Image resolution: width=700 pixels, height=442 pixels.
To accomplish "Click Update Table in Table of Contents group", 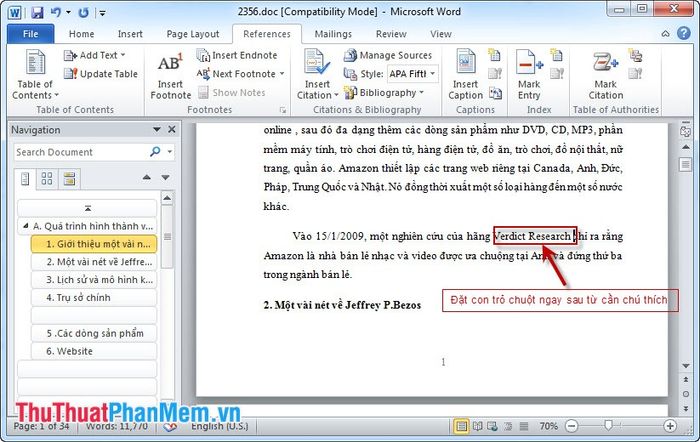I will click(100, 74).
